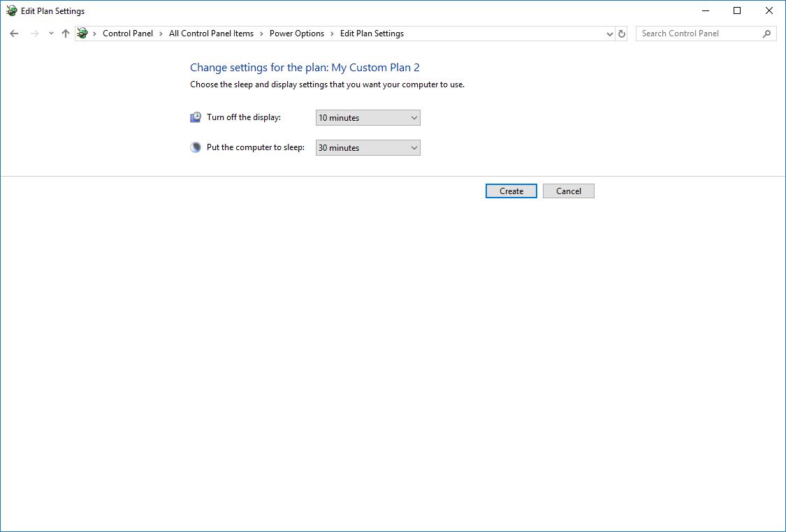Image resolution: width=786 pixels, height=532 pixels.
Task: Select the Edit Plan Settings breadcrumb segment
Action: (x=372, y=33)
